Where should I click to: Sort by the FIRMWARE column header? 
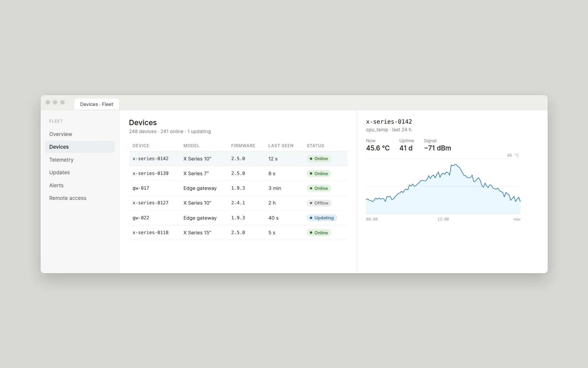(x=243, y=146)
